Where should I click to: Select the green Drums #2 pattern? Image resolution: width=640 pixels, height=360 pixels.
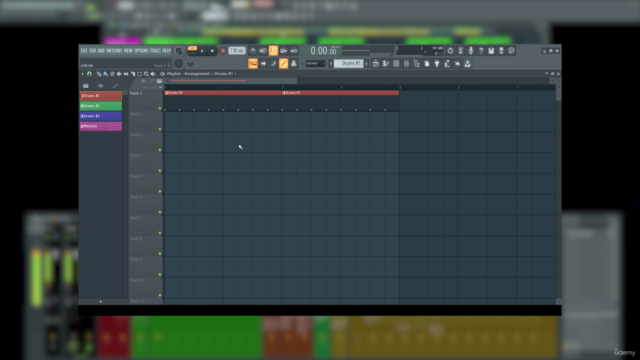pyautogui.click(x=100, y=106)
